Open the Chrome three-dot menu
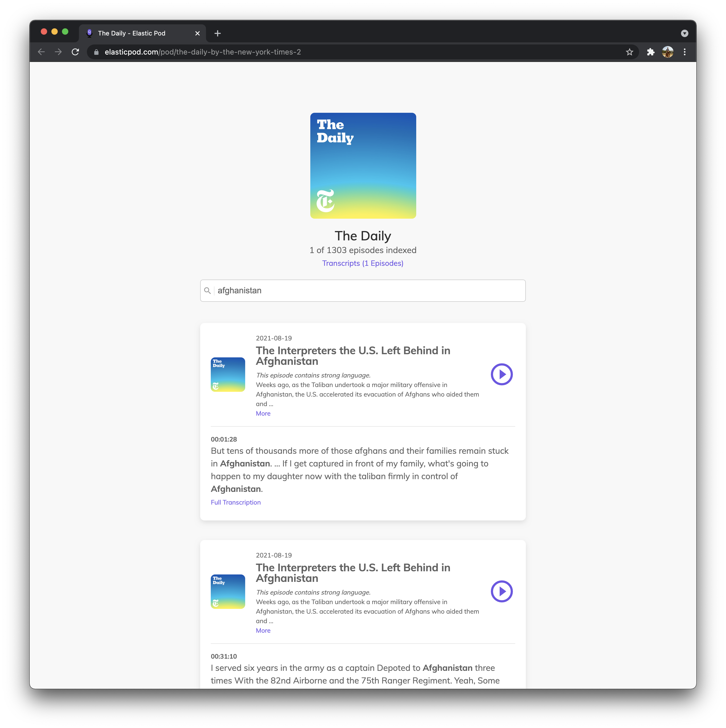 click(x=684, y=52)
